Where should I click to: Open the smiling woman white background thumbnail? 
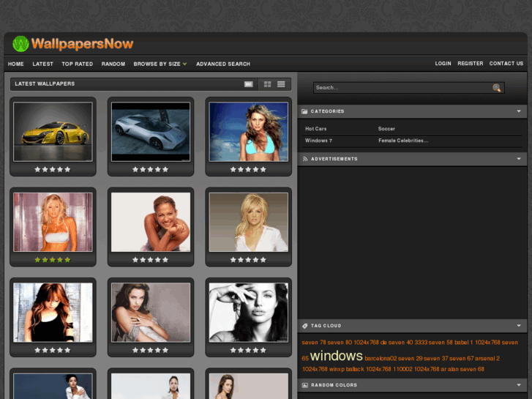pos(151,222)
